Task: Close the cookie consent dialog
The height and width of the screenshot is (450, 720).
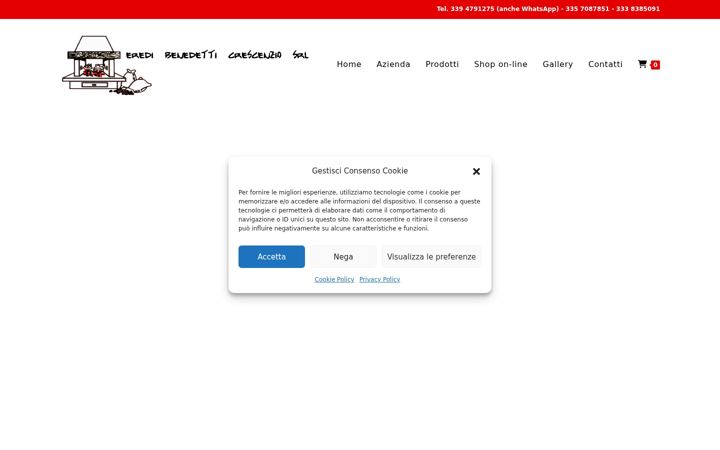Action: [x=476, y=171]
